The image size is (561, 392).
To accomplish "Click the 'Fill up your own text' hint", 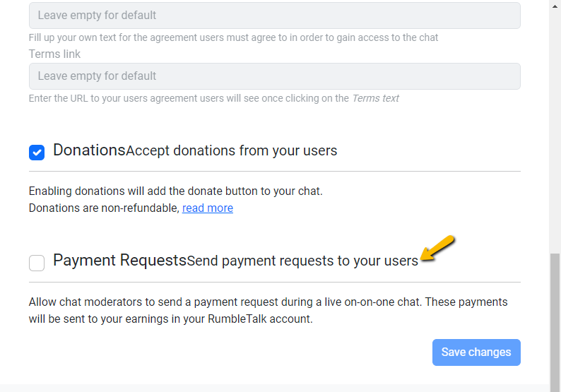I will tap(233, 37).
